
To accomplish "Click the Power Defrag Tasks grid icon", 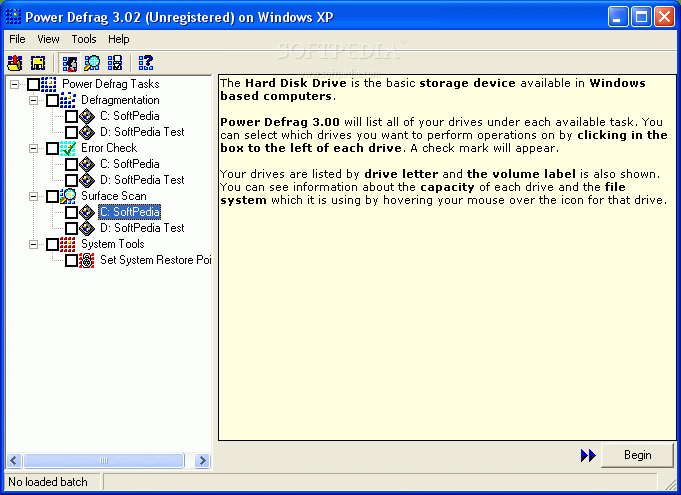I will point(49,84).
